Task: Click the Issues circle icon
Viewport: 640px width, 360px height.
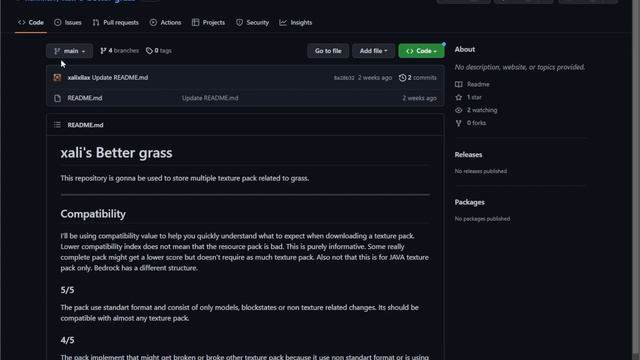Action: click(x=58, y=22)
